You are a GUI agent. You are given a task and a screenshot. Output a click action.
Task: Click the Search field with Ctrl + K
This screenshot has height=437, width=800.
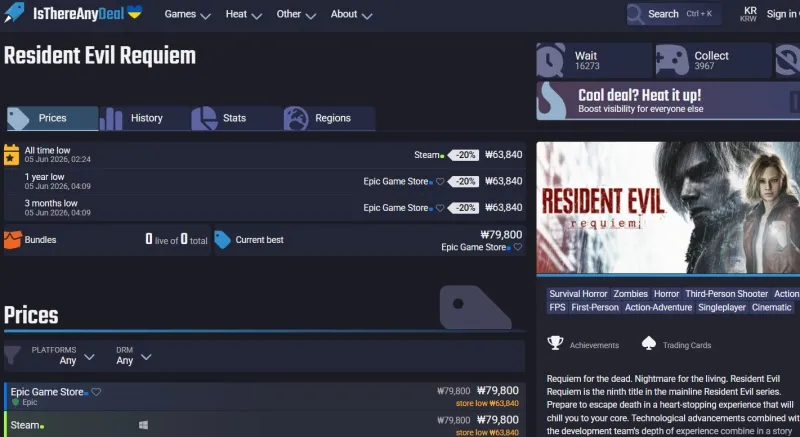click(x=674, y=14)
